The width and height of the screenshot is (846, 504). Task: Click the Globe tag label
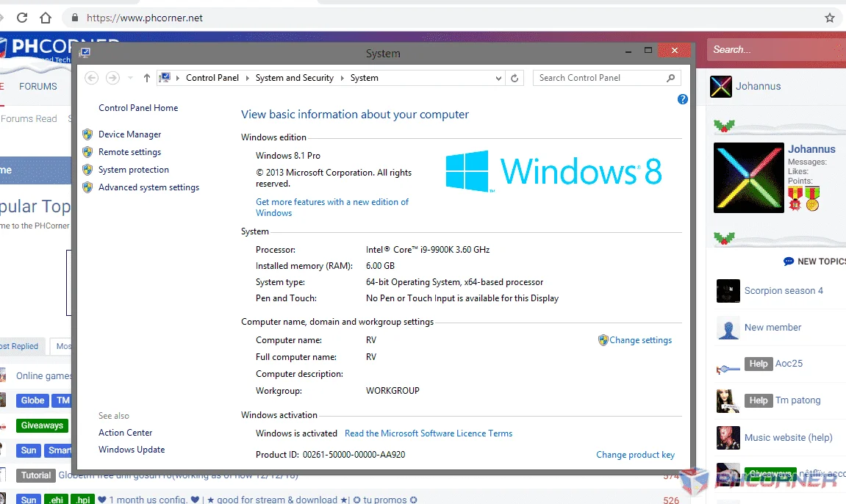[x=32, y=400]
